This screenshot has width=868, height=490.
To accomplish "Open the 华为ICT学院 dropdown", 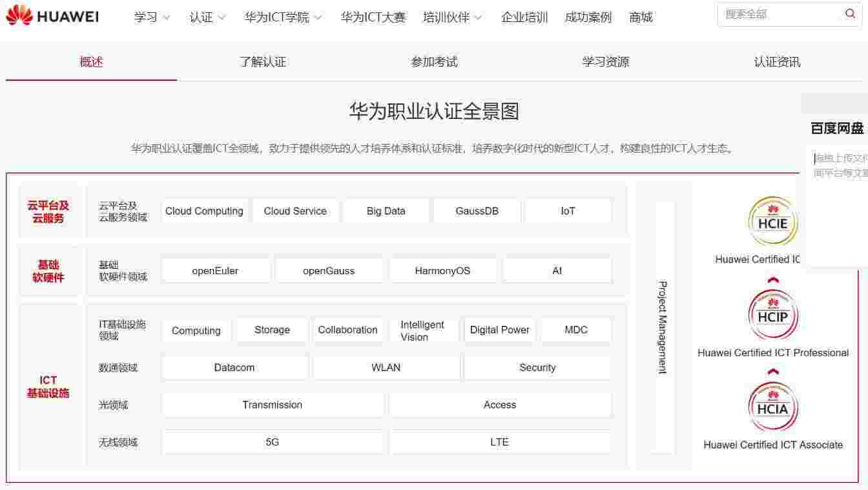I will [x=283, y=17].
